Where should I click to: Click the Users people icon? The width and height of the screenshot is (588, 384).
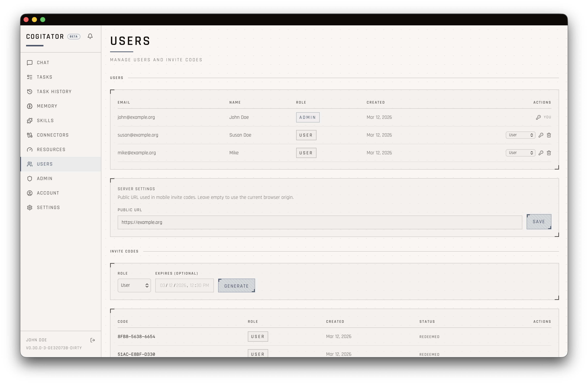coord(30,164)
